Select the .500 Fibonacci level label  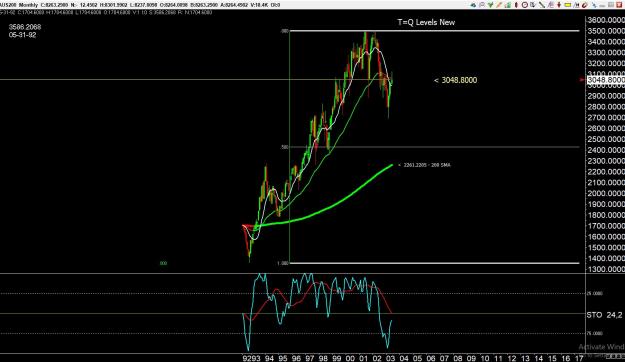point(284,147)
